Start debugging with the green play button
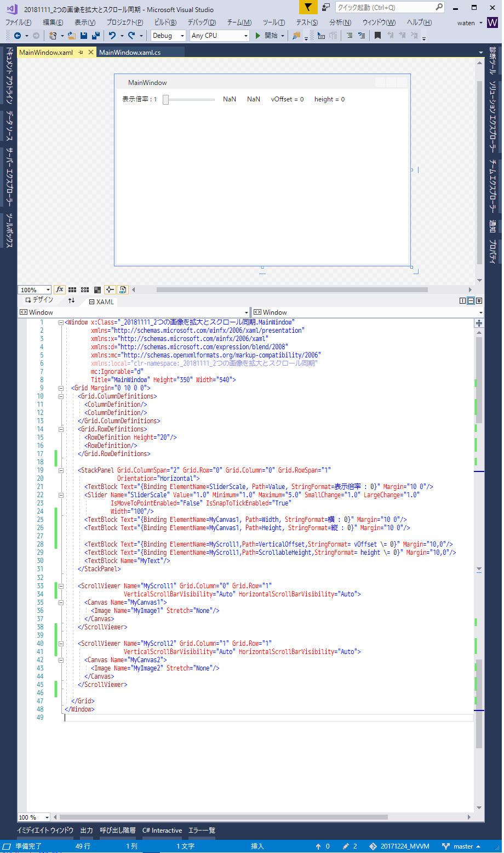The height and width of the screenshot is (853, 504). coord(258,36)
